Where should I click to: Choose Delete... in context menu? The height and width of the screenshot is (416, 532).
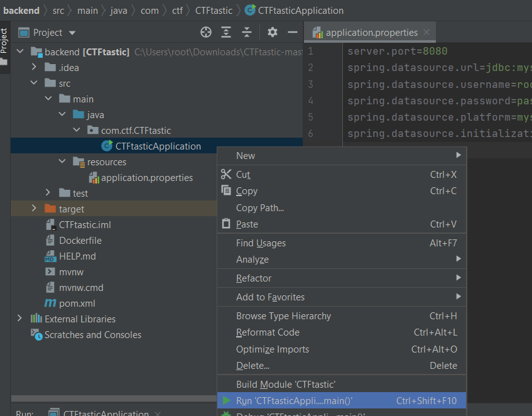[x=342, y=366]
